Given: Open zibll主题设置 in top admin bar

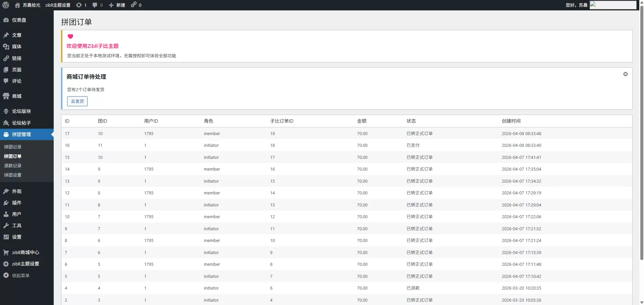Looking at the screenshot, I should point(58,5).
